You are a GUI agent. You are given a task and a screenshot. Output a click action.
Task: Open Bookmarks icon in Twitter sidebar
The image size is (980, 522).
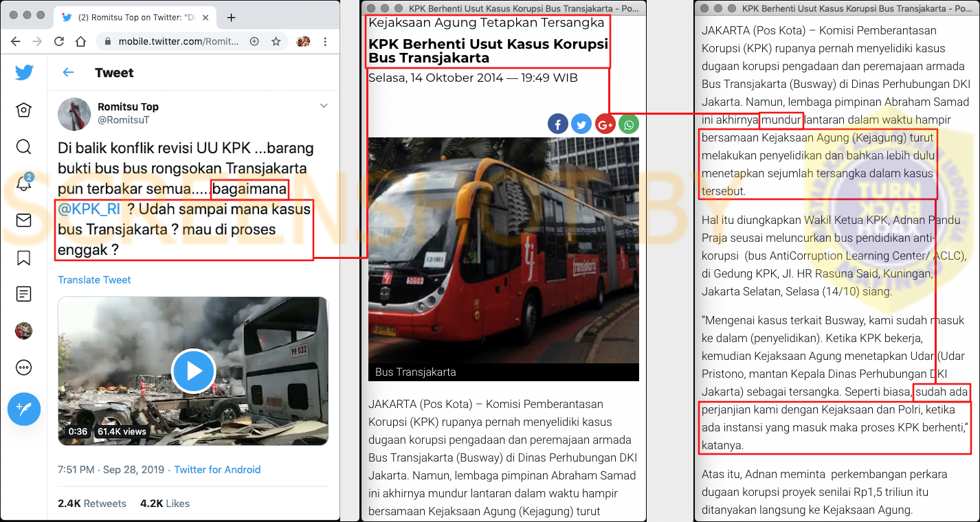pos(23,258)
